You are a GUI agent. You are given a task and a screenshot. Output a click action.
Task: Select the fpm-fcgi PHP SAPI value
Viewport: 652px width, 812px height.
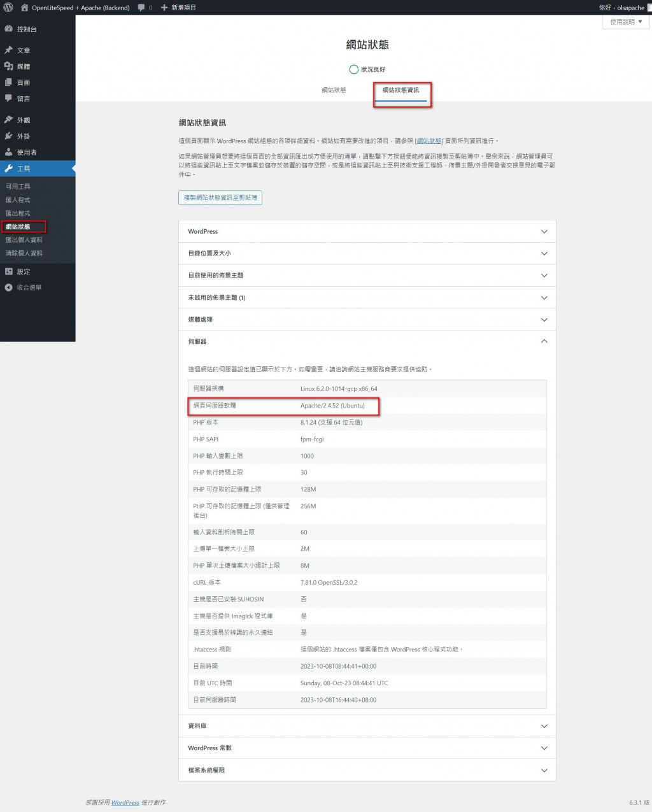(x=312, y=439)
